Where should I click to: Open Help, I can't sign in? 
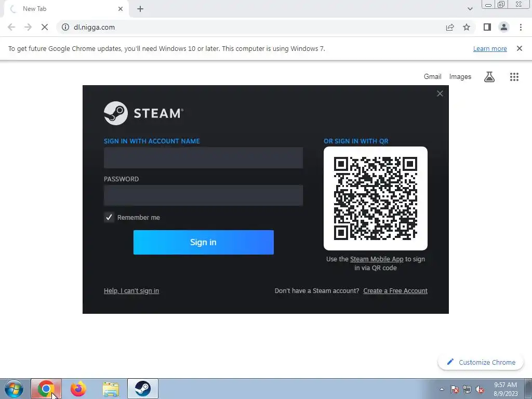[x=131, y=291]
